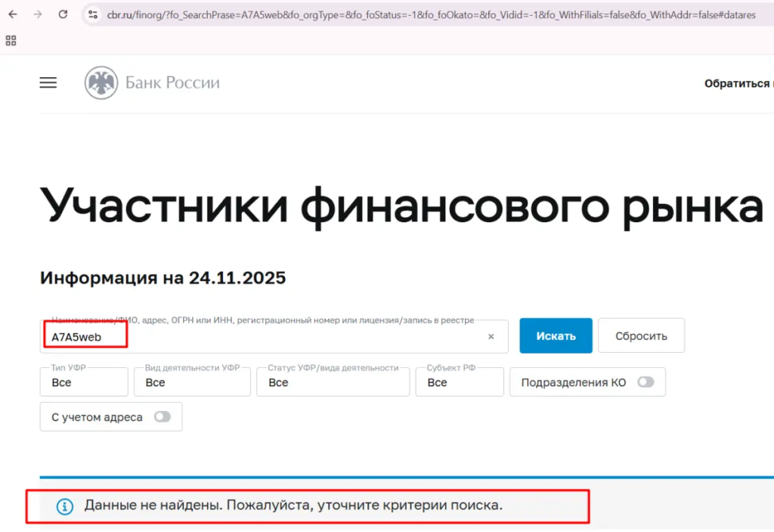Open the site information icon in address bar
This screenshot has height=532, width=774.
[93, 14]
